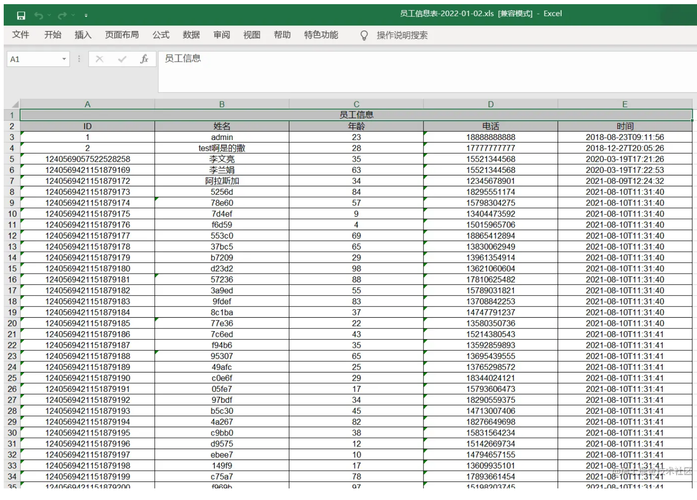Select column D header
Image resolution: width=697 pixels, height=500 pixels.
coord(490,104)
